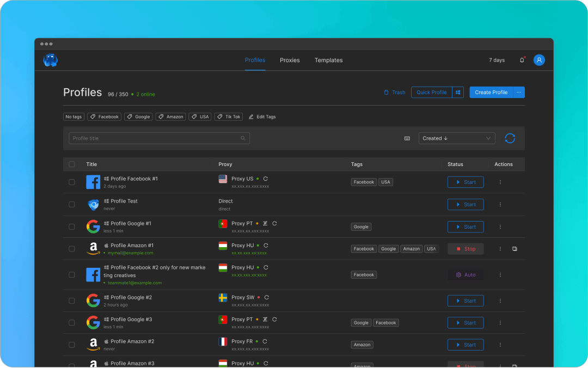Open extra options beside Create Profile
The width and height of the screenshot is (588, 368).
point(518,92)
